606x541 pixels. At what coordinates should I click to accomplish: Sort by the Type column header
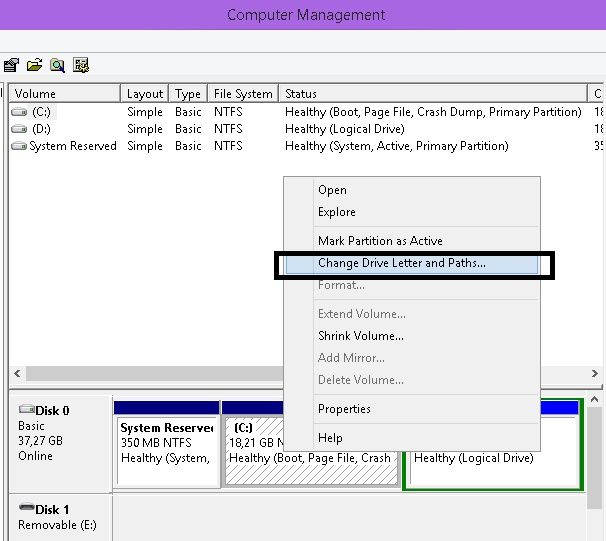click(x=188, y=94)
